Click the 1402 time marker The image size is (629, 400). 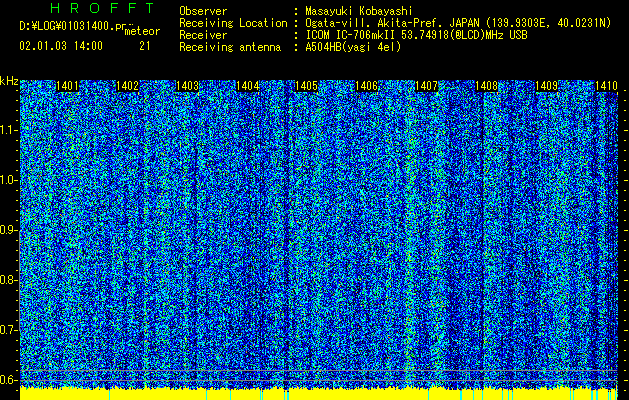click(127, 86)
